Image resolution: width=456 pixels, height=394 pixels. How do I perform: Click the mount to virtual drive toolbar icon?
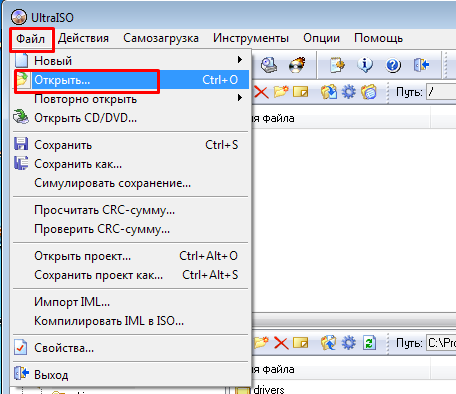(269, 65)
